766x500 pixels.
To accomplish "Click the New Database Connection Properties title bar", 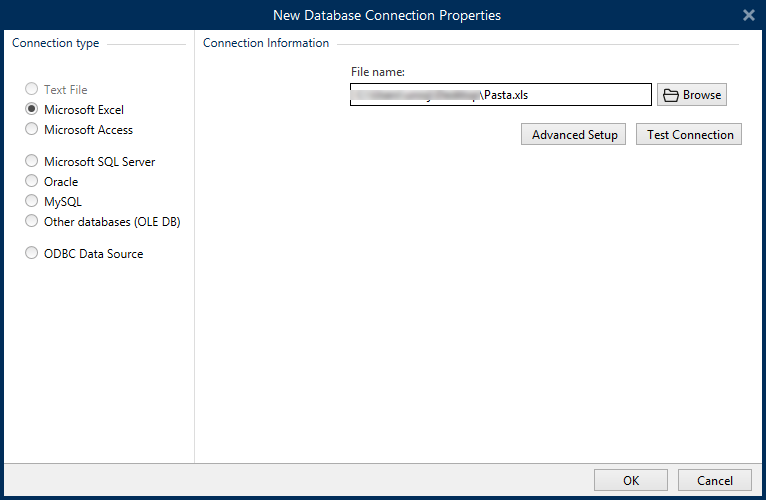I will (x=386, y=15).
